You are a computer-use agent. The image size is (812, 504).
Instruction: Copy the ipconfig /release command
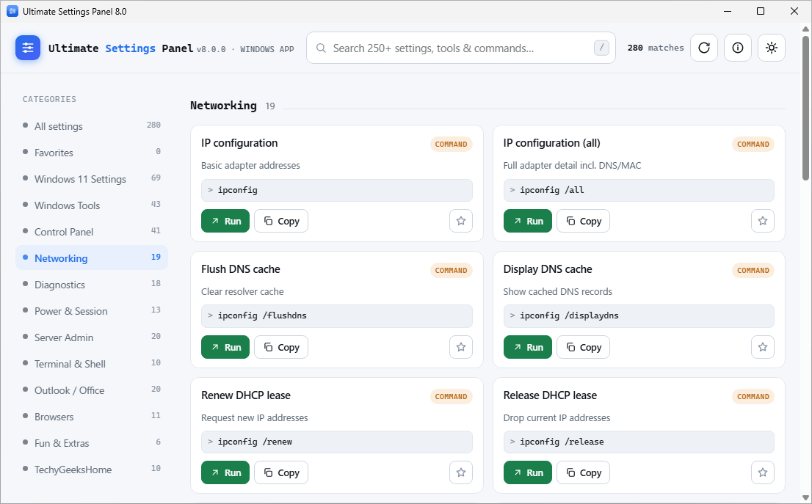583,472
